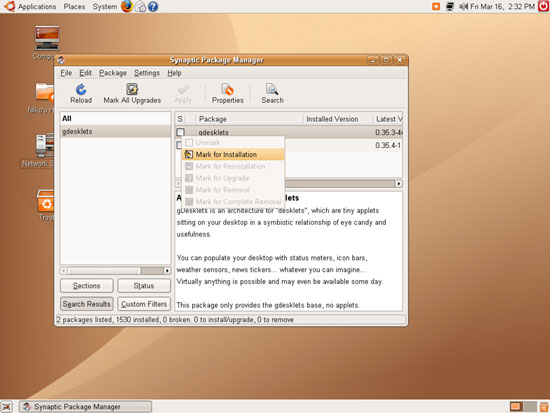Click Synaptic Package Manager taskbar button
This screenshot has height=413, width=550.
pos(86,407)
